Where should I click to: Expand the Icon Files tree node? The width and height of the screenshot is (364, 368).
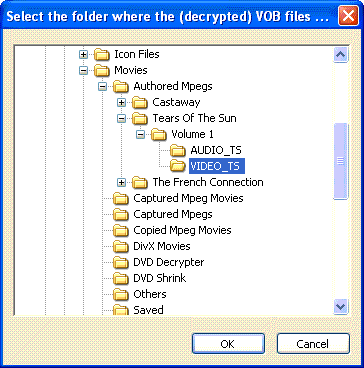pyautogui.click(x=83, y=54)
